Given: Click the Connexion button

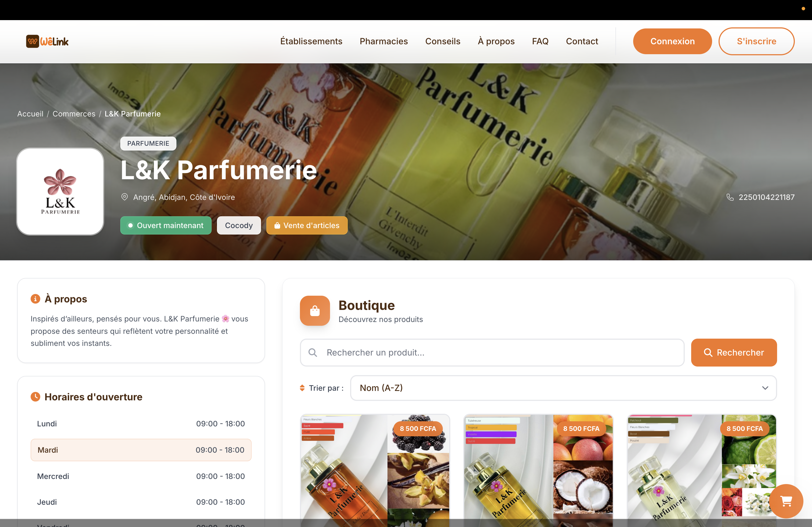Looking at the screenshot, I should pyautogui.click(x=672, y=41).
